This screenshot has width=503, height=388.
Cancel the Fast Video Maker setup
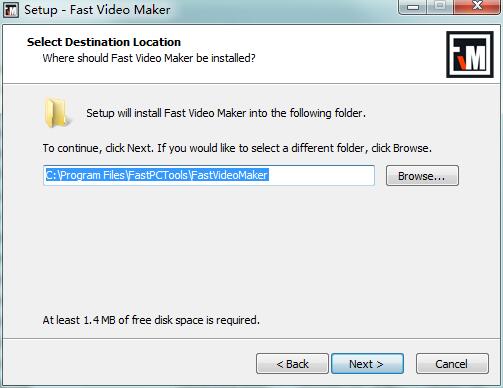click(x=452, y=364)
